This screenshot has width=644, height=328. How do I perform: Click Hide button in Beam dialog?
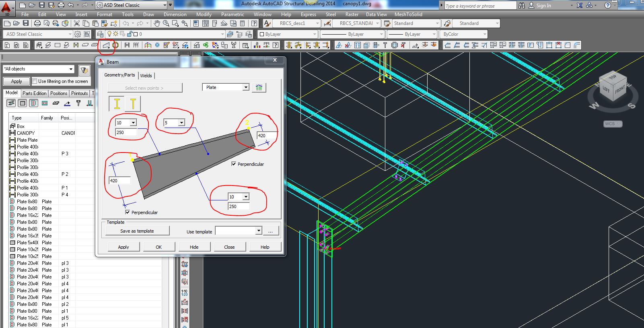[x=194, y=247]
